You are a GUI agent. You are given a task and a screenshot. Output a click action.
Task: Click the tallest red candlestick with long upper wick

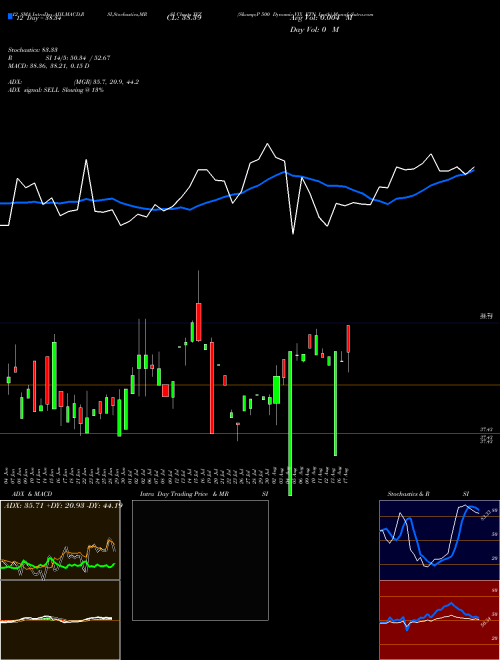coord(199,322)
